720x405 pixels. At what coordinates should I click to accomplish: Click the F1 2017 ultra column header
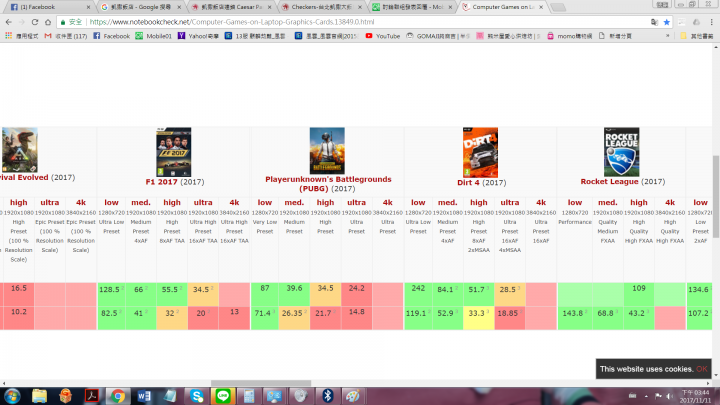pos(203,202)
